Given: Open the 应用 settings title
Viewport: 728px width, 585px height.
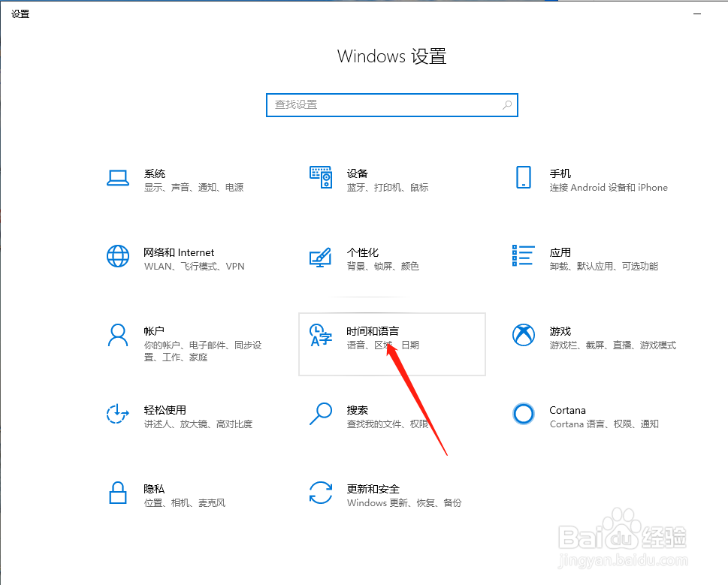Looking at the screenshot, I should (x=560, y=252).
